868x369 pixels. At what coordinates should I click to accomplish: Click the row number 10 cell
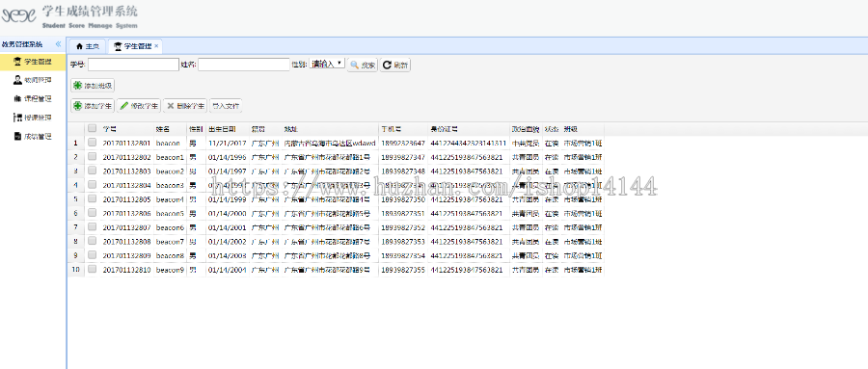75,270
